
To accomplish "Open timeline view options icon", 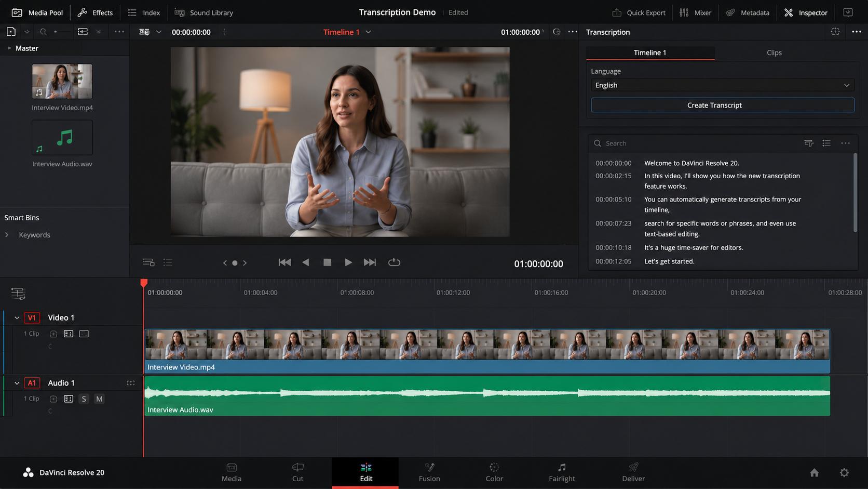I will tap(18, 294).
